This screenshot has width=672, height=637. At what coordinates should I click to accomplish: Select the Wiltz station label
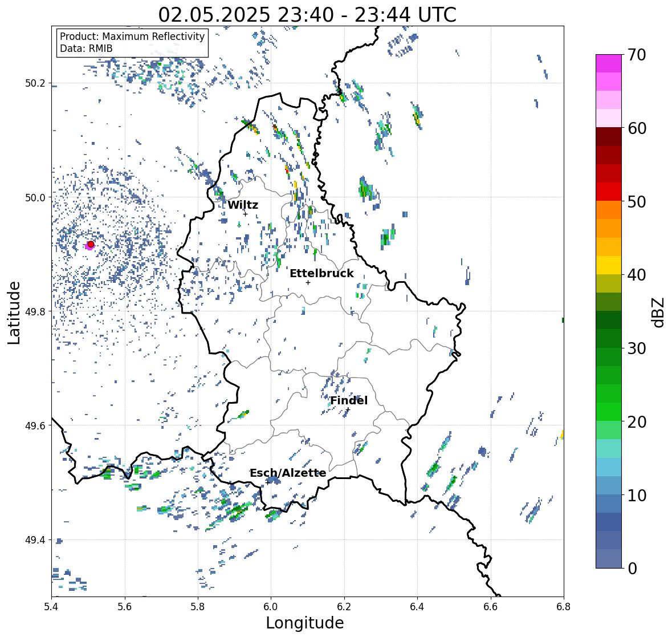coord(243,205)
